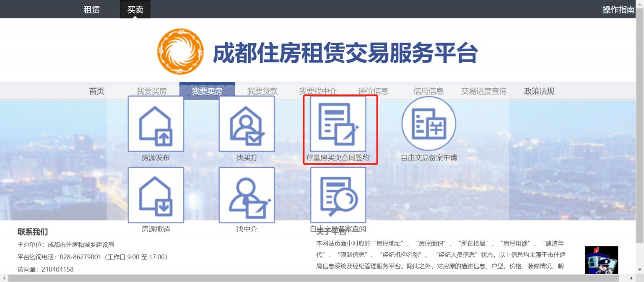Click the 存量房买卖合同签约 label
Screen dimensions: 644x282
338,158
